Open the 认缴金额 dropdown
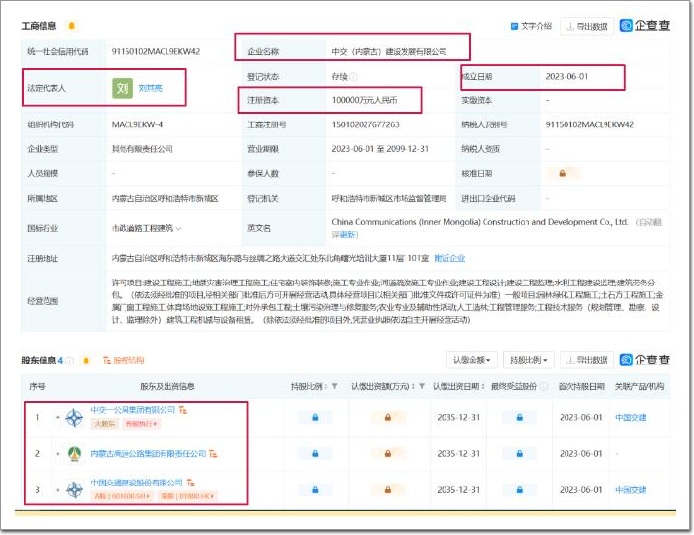 473,360
